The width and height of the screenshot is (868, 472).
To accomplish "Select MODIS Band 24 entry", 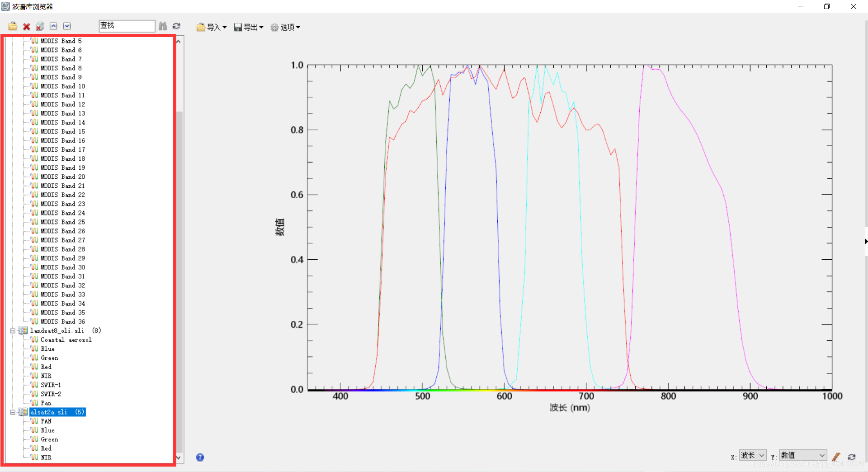I will click(x=63, y=213).
